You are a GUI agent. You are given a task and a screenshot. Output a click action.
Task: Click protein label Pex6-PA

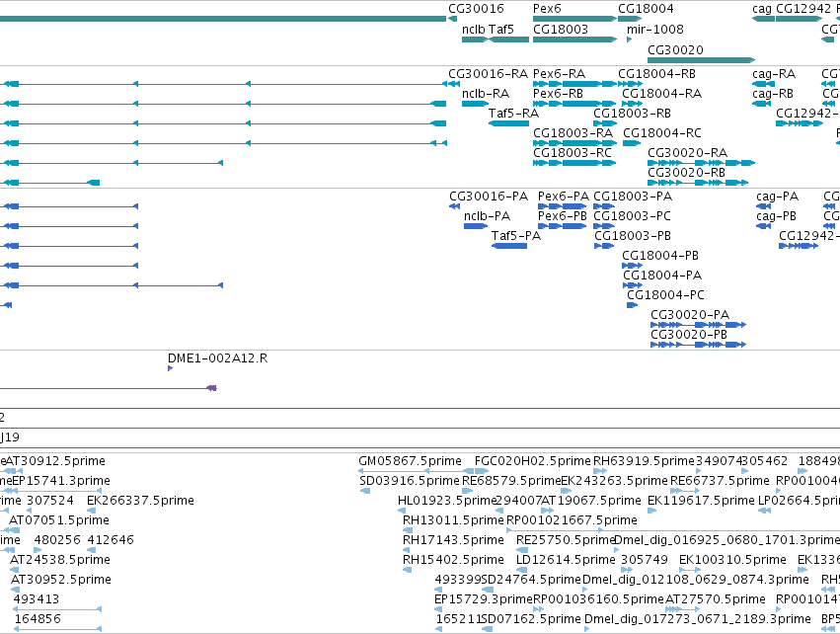563,197
